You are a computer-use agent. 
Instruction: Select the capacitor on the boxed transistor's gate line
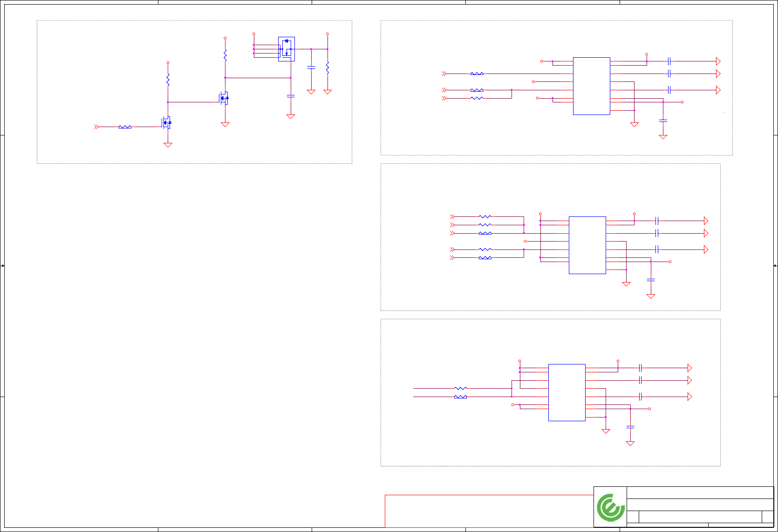[291, 96]
